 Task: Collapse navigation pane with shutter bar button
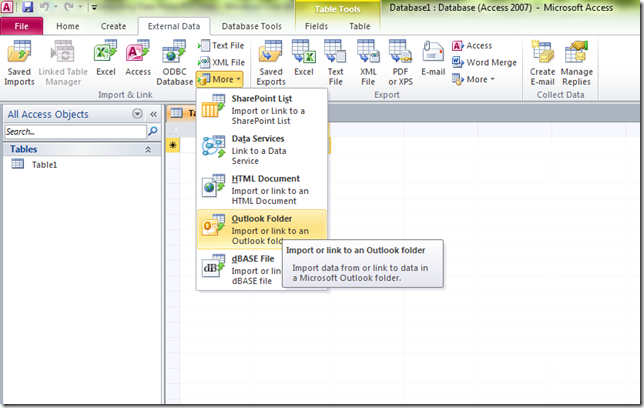click(153, 114)
